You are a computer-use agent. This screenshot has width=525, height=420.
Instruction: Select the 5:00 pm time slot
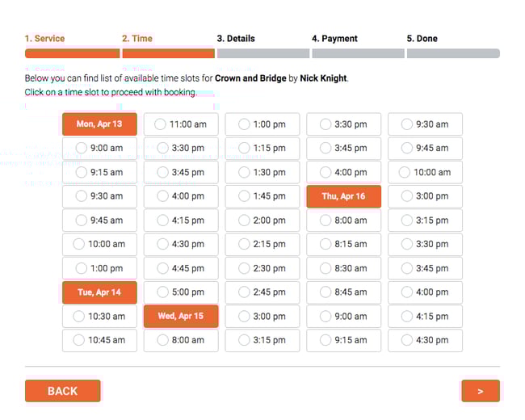pyautogui.click(x=181, y=292)
